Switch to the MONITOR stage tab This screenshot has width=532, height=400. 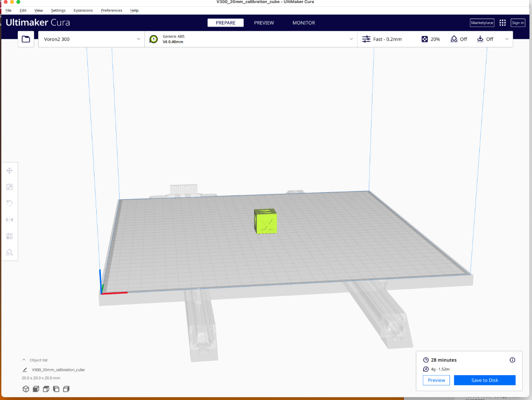click(x=304, y=23)
